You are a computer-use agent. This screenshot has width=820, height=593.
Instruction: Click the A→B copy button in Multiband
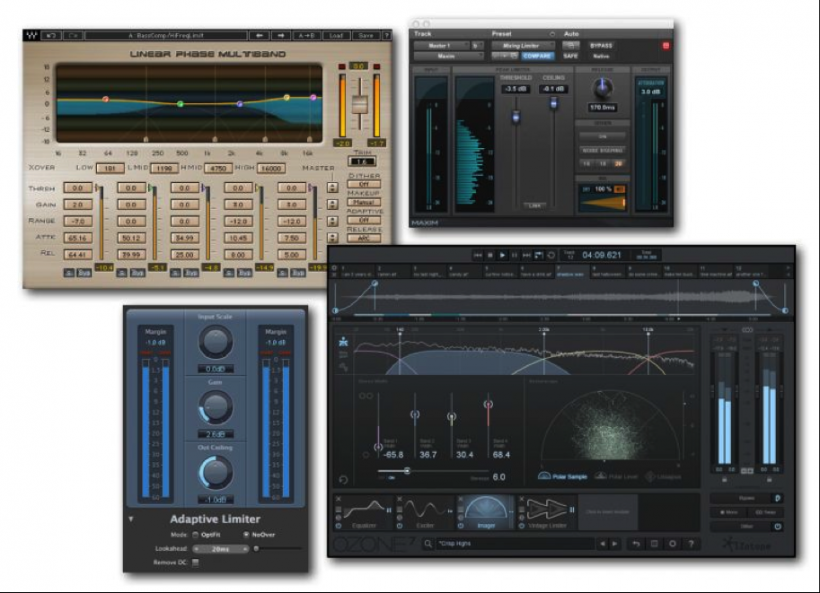306,36
